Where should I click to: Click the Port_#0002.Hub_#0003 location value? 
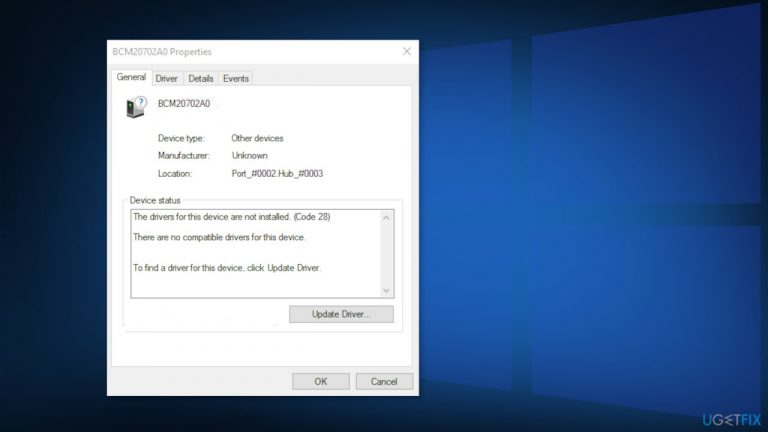[x=277, y=174]
